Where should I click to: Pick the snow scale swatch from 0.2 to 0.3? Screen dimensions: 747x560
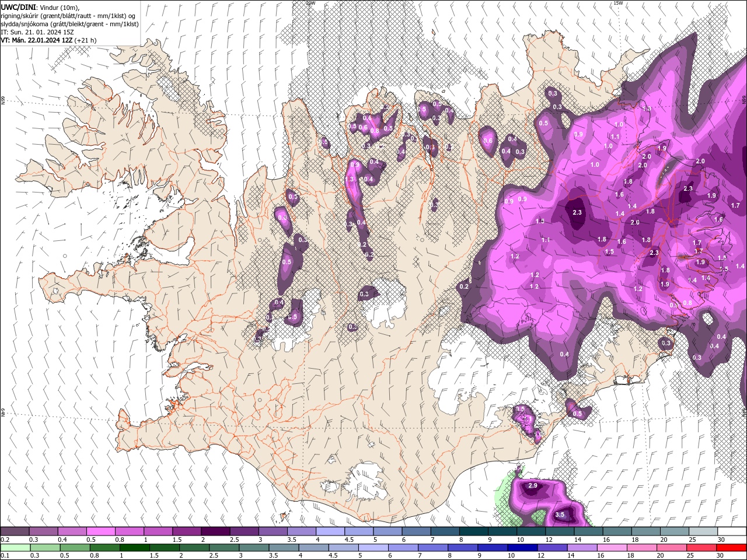tap(15, 531)
